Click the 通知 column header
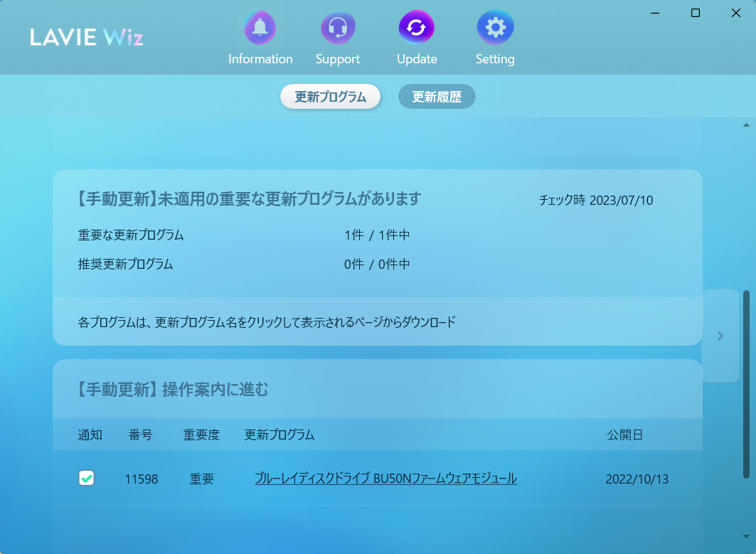Image resolution: width=756 pixels, height=554 pixels. [90, 435]
